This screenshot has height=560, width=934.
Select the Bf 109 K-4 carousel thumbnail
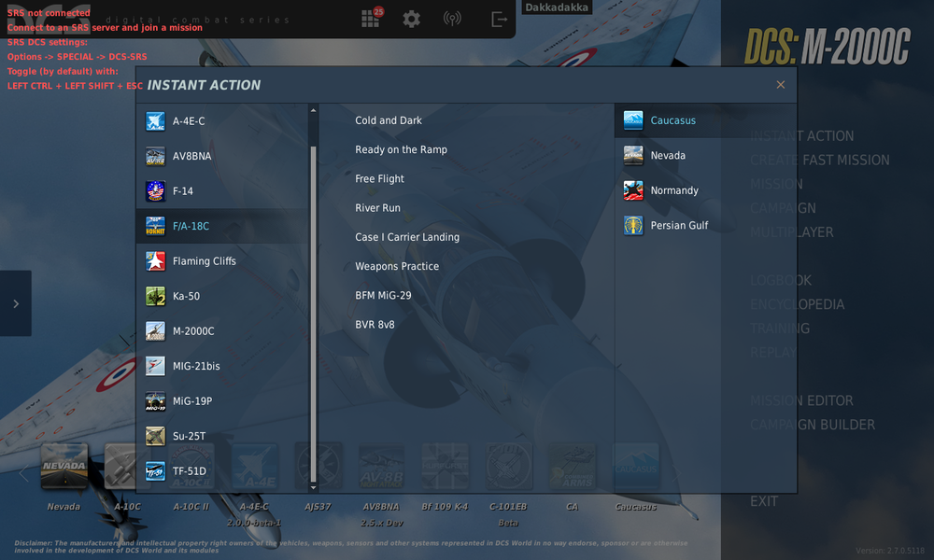pyautogui.click(x=445, y=466)
